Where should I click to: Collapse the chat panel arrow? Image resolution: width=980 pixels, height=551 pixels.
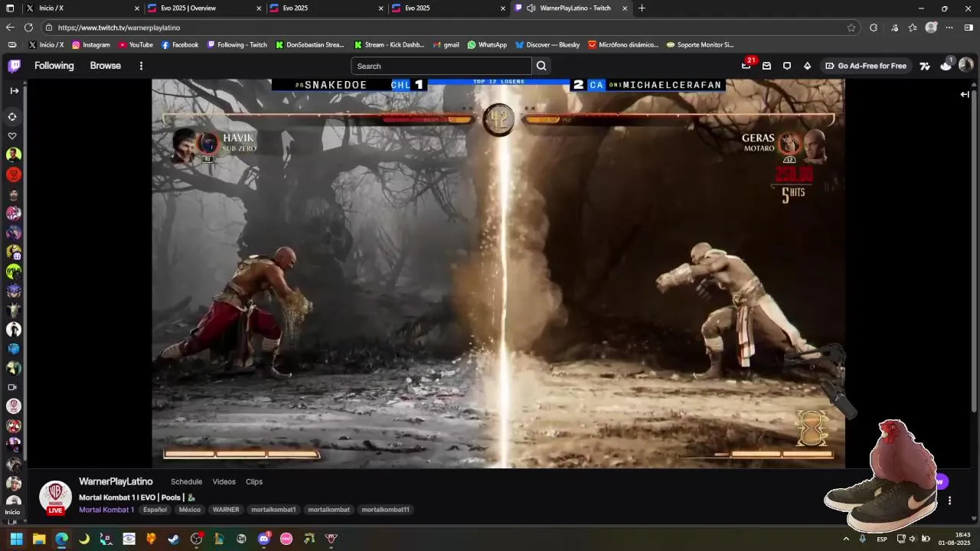coord(965,94)
